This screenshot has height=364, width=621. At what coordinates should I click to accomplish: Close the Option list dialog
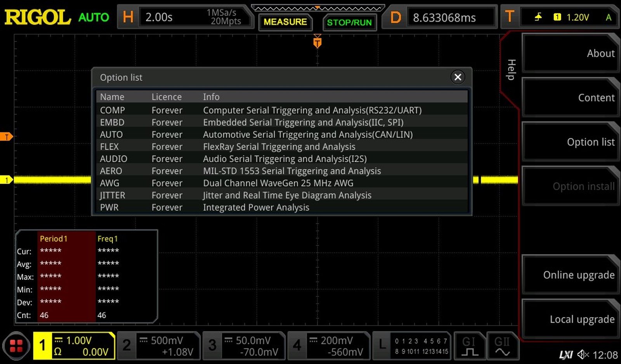pos(458,77)
